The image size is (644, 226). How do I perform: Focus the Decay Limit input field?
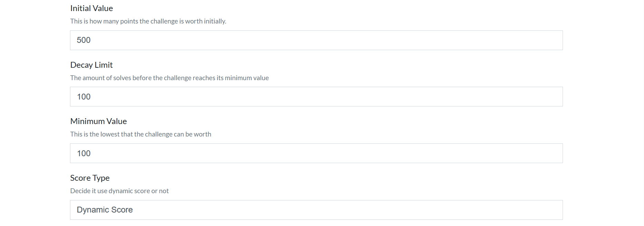click(316, 97)
